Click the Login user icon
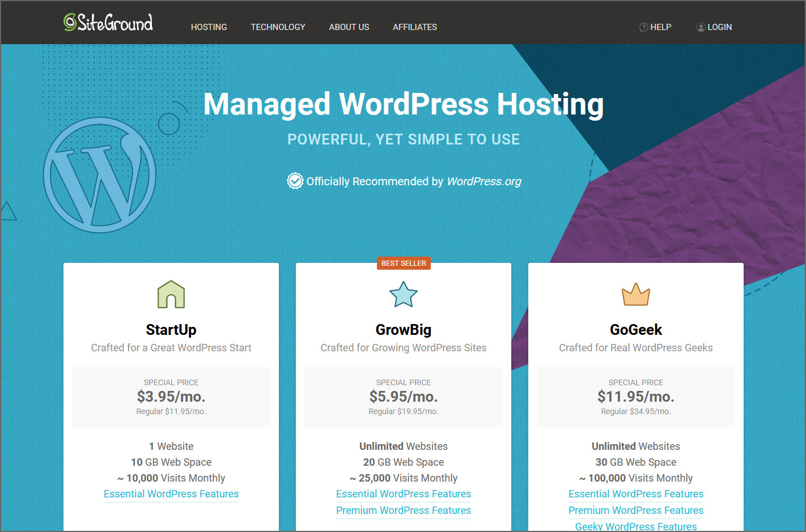Image resolution: width=806 pixels, height=532 pixels. tap(701, 27)
